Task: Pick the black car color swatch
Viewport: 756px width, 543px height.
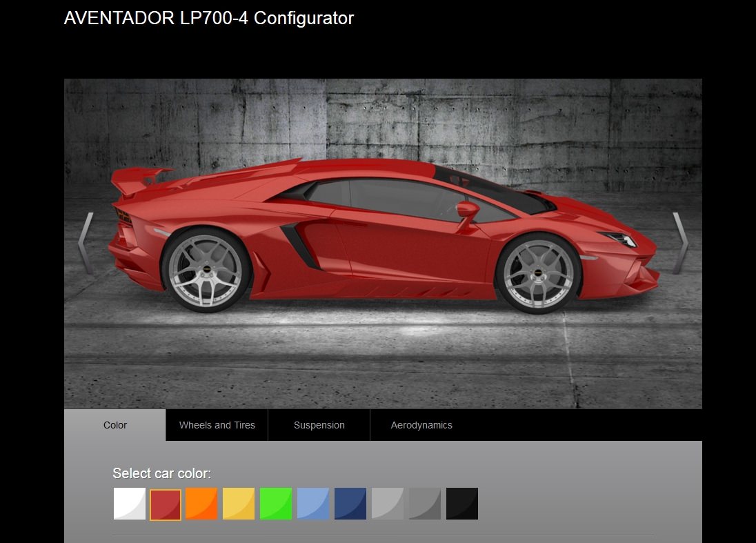Action: tap(462, 504)
